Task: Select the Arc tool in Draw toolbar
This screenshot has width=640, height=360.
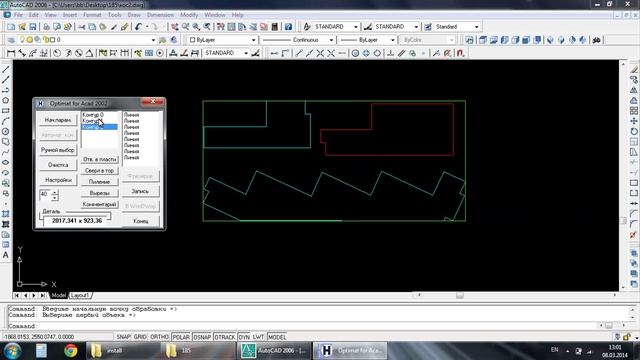Action: (6, 121)
